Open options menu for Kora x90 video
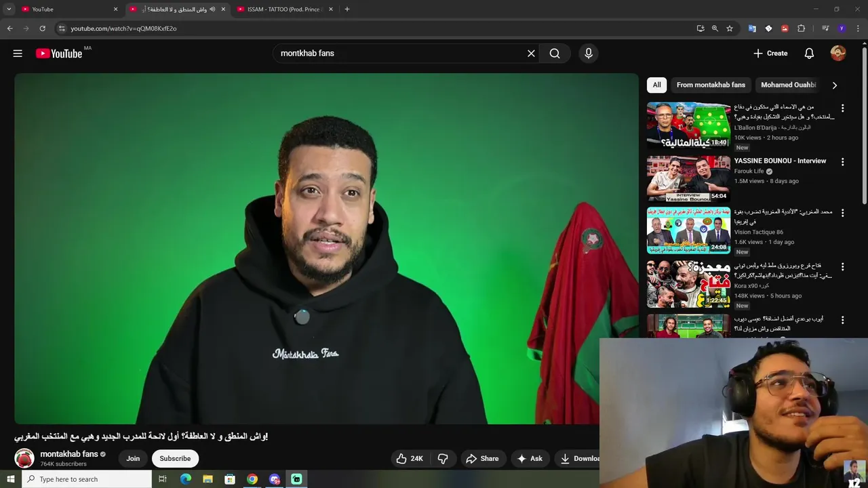 [x=842, y=267]
